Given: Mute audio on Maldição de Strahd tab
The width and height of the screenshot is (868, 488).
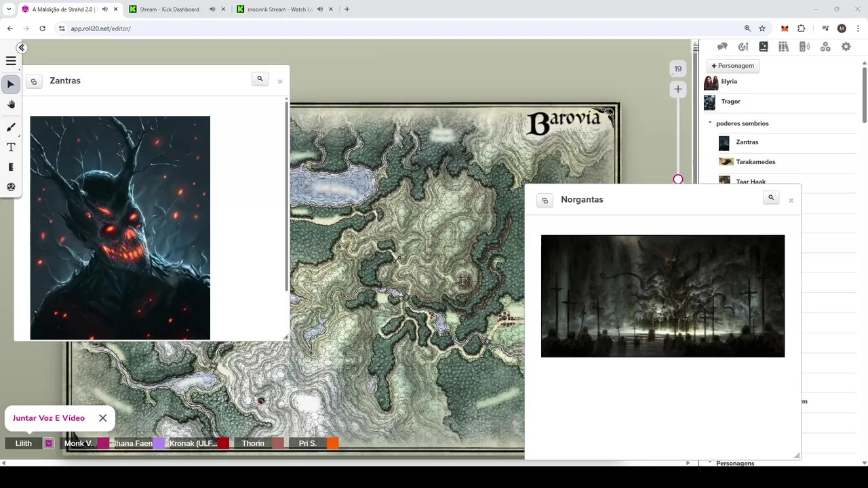Looking at the screenshot, I should (x=104, y=9).
